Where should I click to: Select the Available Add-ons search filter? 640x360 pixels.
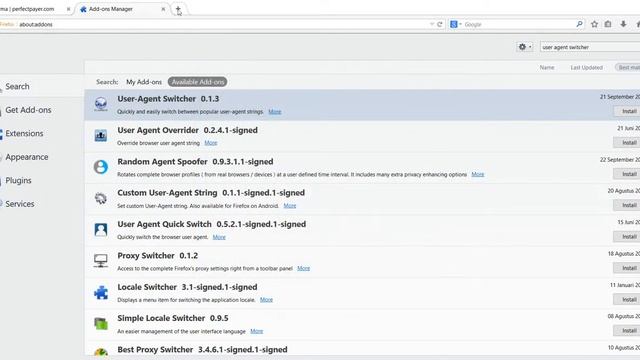click(198, 82)
